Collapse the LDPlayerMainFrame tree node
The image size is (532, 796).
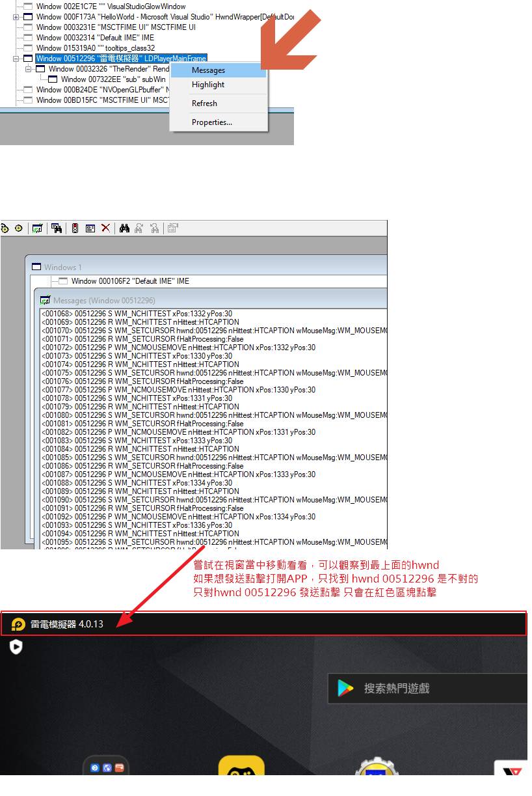pos(16,59)
